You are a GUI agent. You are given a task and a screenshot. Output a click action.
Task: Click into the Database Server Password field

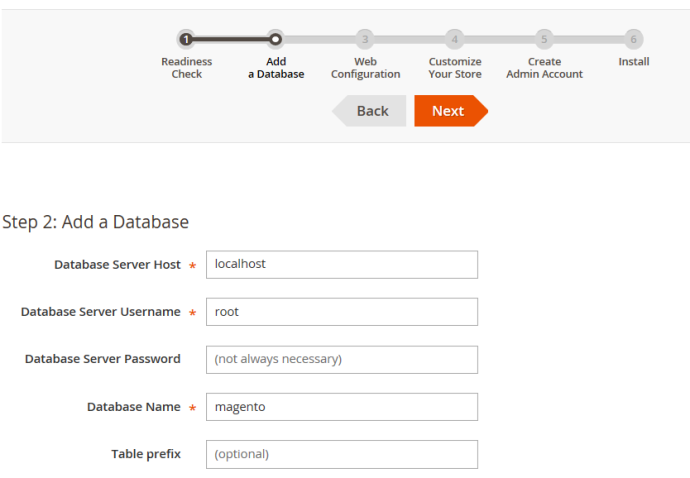341,359
